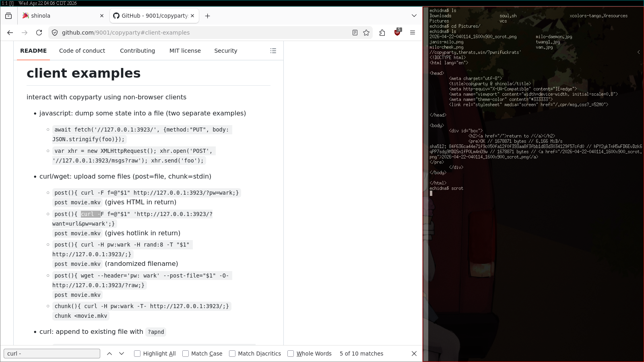
Task: Click the browser back arrow button
Action: click(x=10, y=33)
